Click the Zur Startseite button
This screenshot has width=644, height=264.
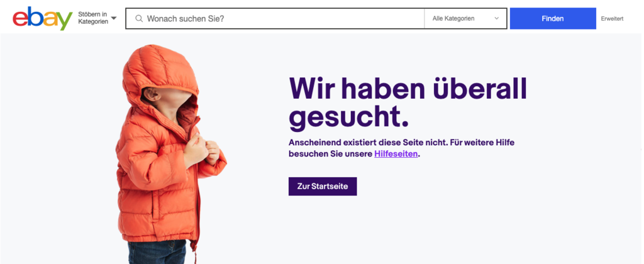pyautogui.click(x=323, y=187)
